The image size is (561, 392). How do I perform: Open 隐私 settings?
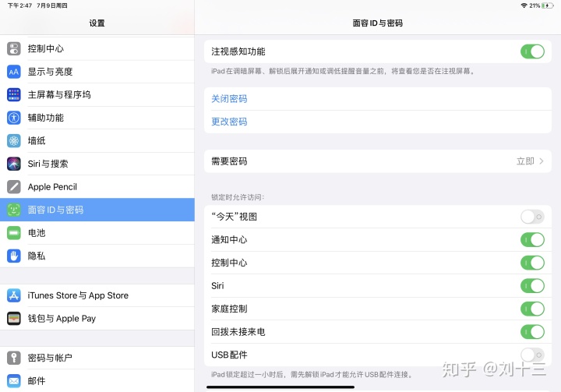point(97,256)
